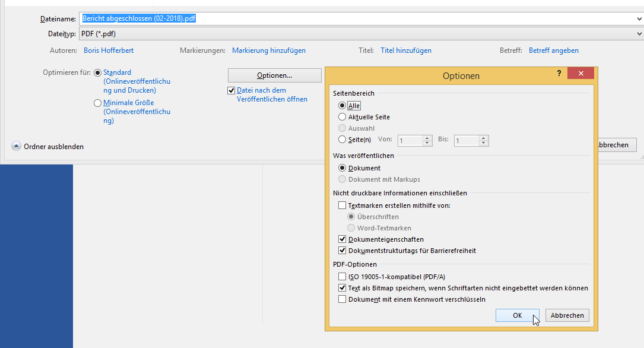Click into the Dateiname text field
The width and height of the screenshot is (644, 348).
point(356,19)
